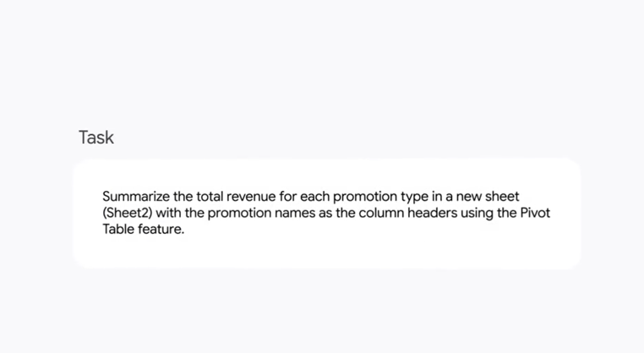Click the word "feature." ending the description
The height and width of the screenshot is (353, 644).
(x=161, y=230)
